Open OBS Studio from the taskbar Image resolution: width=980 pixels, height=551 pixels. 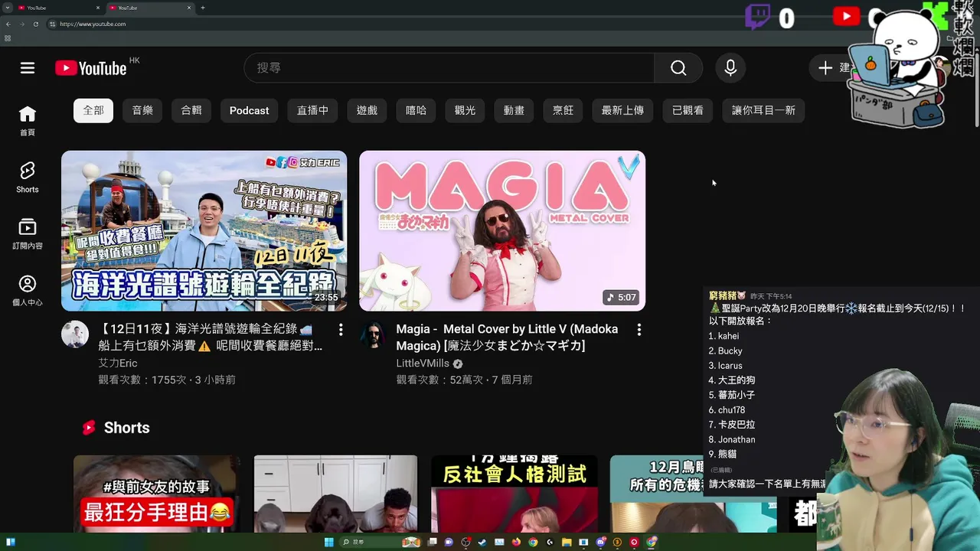[x=465, y=543]
